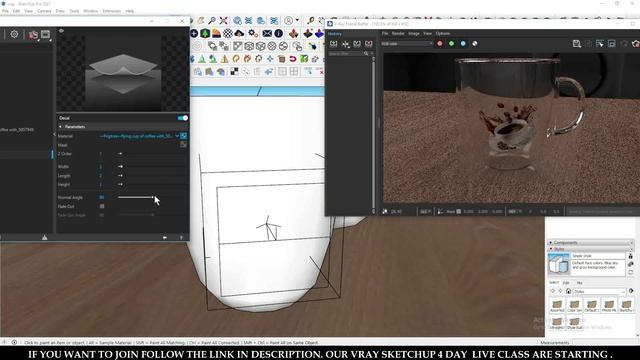Collapse the Parameters section
This screenshot has width=640, height=360.
[60, 127]
